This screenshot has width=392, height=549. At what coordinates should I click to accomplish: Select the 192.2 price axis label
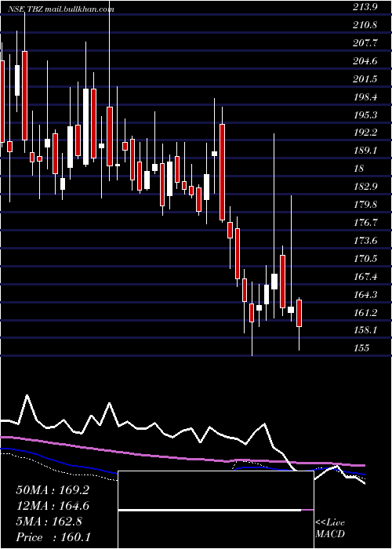click(x=365, y=133)
